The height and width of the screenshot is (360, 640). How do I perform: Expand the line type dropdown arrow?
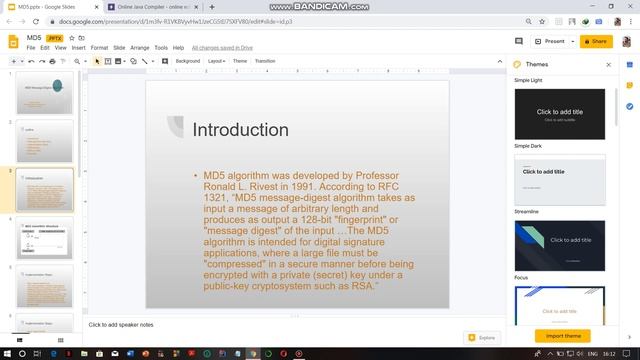click(153, 61)
